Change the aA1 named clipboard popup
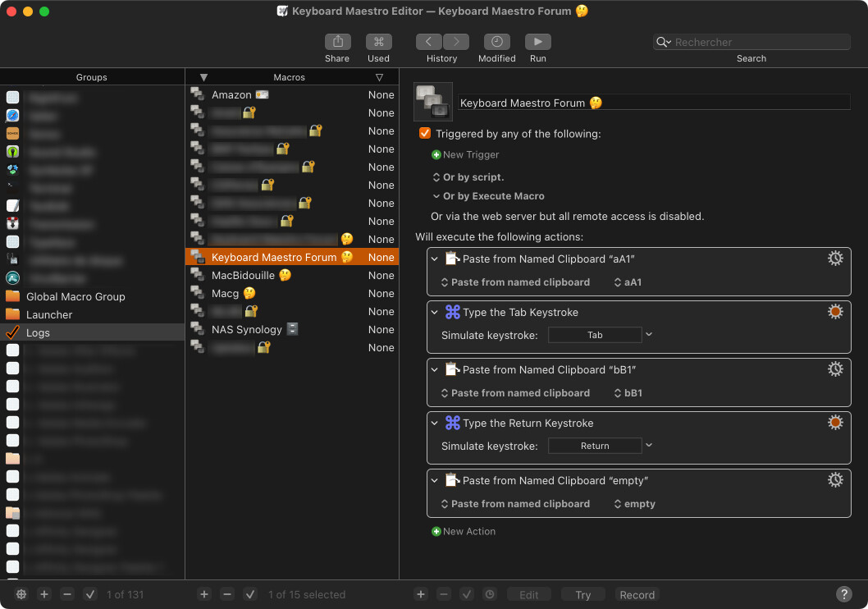 (x=628, y=282)
